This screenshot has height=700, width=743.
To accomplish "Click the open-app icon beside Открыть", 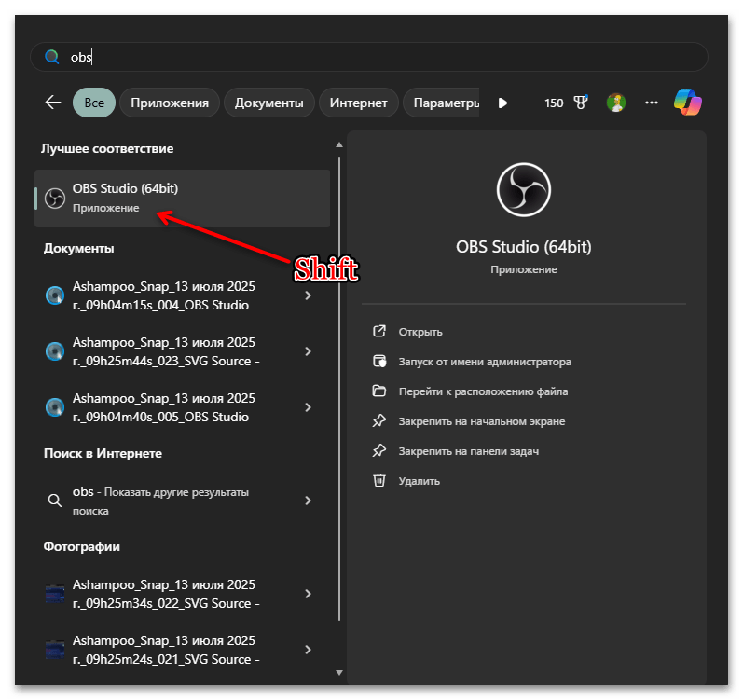I will click(379, 331).
